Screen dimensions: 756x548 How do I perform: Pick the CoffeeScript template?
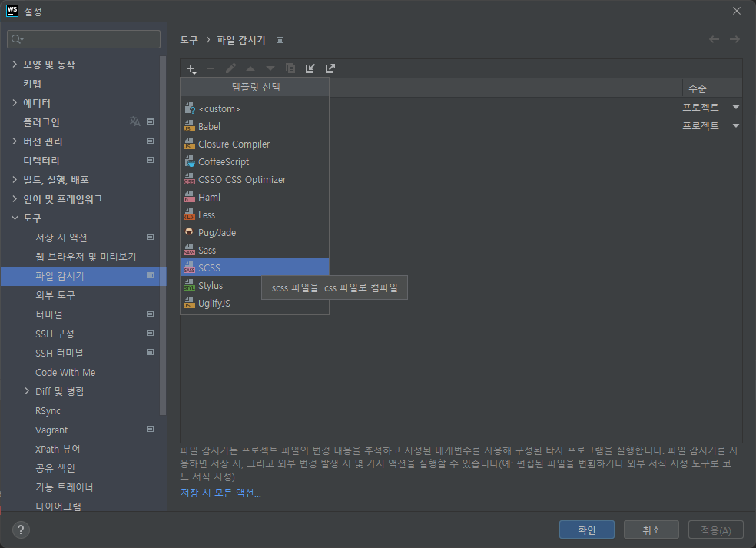tap(254, 162)
